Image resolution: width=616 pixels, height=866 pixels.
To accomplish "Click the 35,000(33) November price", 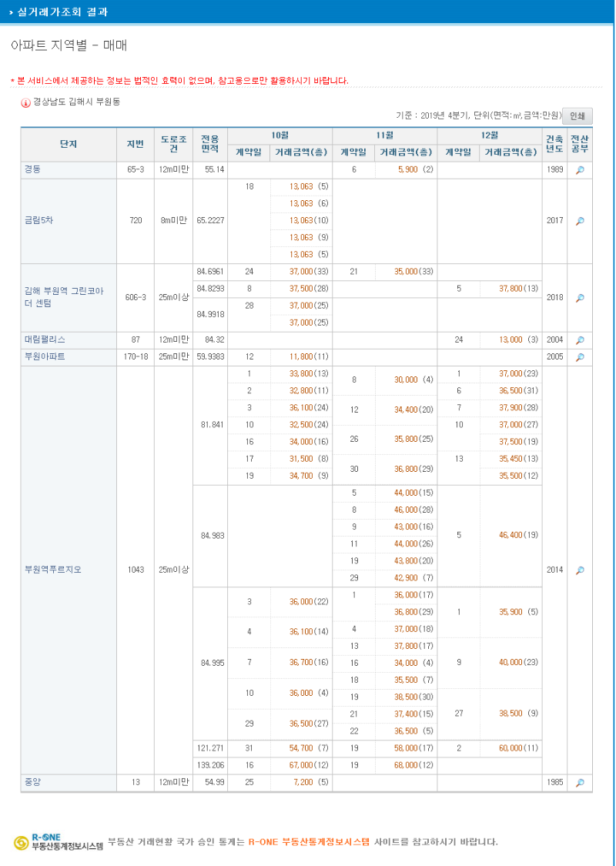I will (x=413, y=271).
